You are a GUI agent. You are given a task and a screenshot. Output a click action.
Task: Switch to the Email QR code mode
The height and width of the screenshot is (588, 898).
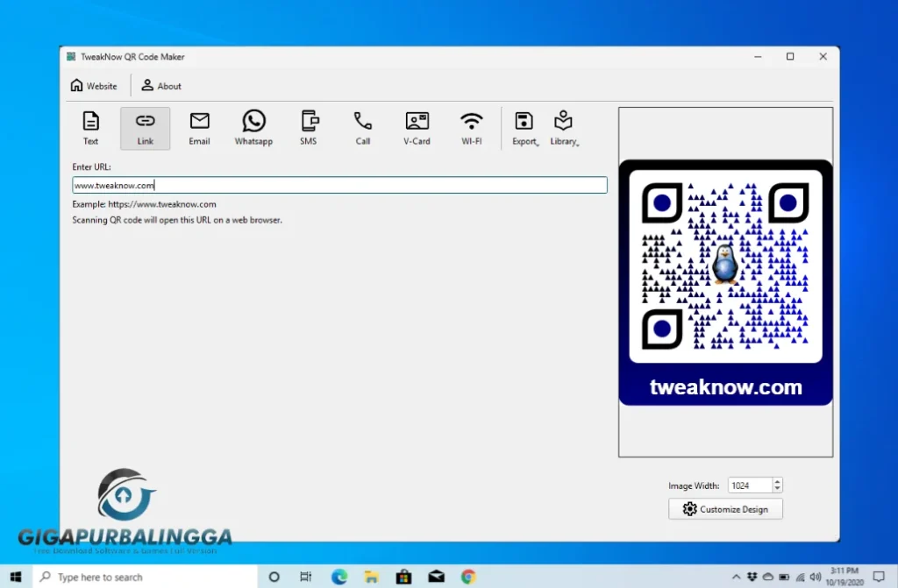[199, 127]
